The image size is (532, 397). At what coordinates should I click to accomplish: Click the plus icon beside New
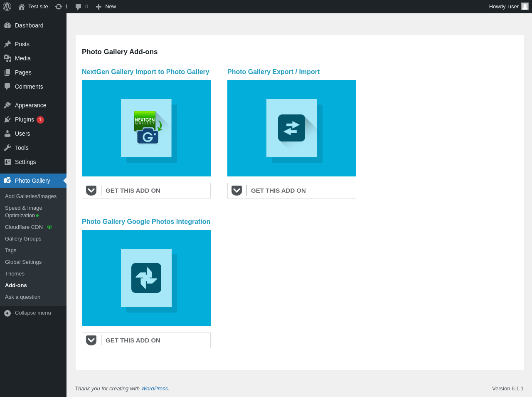[x=99, y=7]
